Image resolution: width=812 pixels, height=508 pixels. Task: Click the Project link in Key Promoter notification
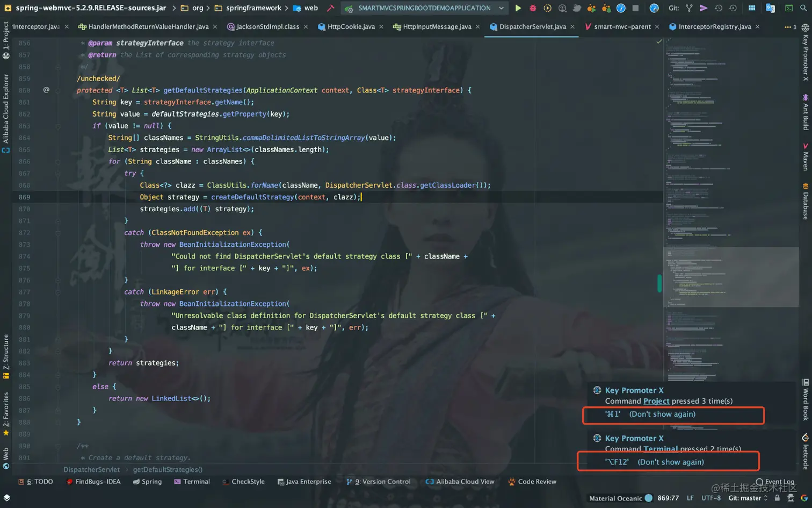(656, 401)
